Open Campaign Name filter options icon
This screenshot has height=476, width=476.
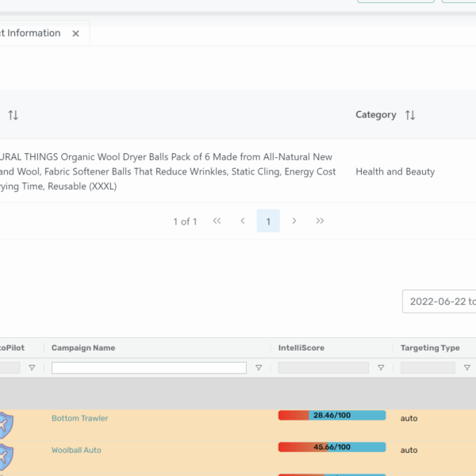click(x=259, y=367)
